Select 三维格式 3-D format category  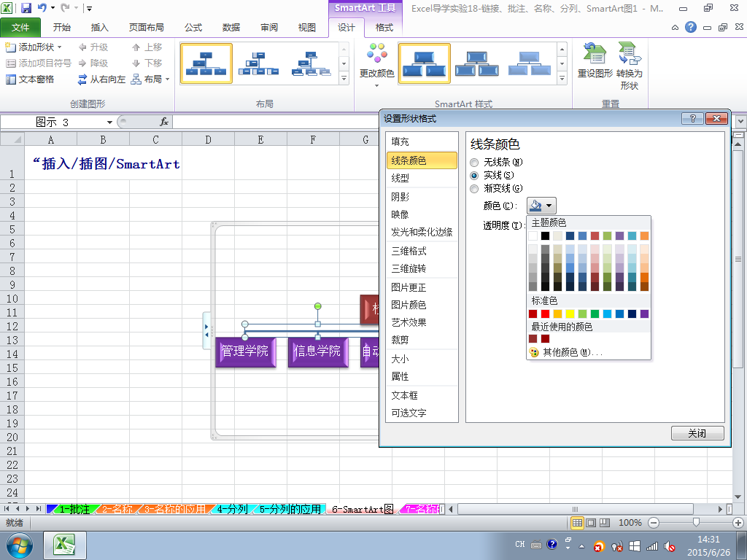coord(422,251)
